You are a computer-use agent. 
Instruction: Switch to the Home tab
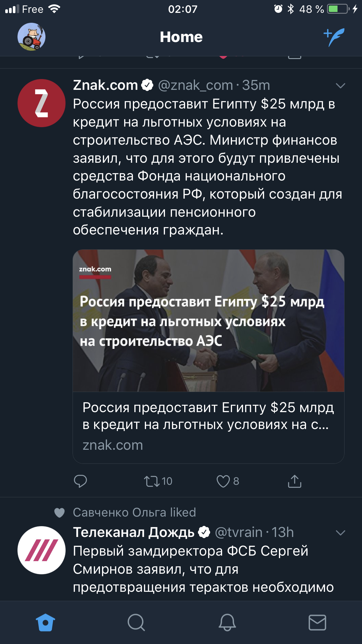click(x=45, y=622)
